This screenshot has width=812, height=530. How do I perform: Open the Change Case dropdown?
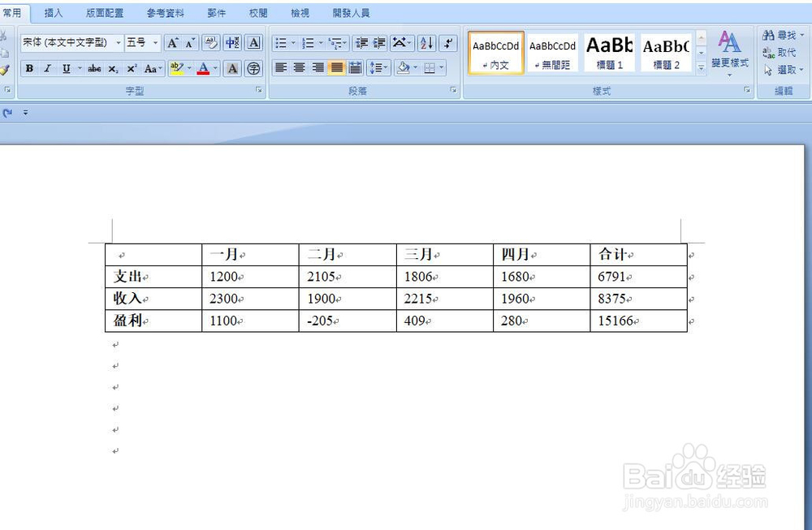point(153,68)
